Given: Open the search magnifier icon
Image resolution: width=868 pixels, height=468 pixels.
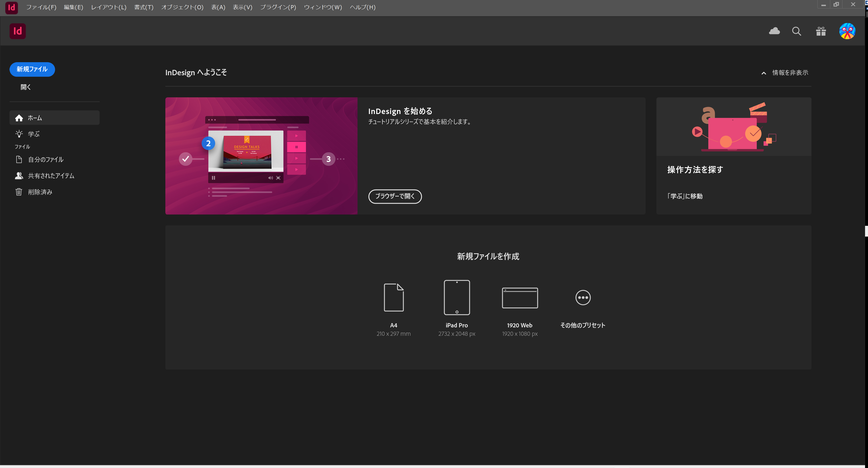Looking at the screenshot, I should click(x=797, y=31).
